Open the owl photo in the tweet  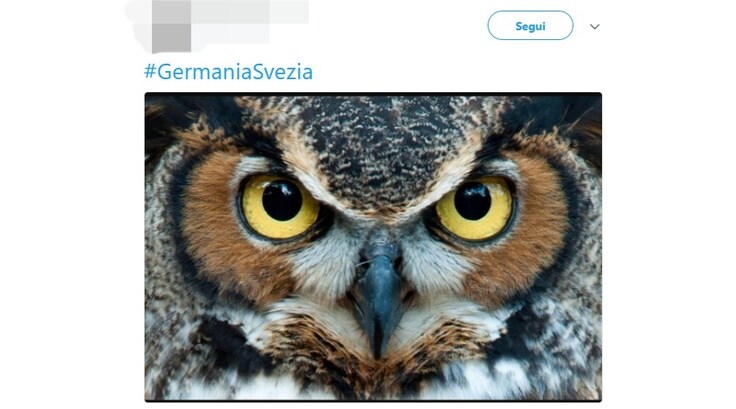373,247
